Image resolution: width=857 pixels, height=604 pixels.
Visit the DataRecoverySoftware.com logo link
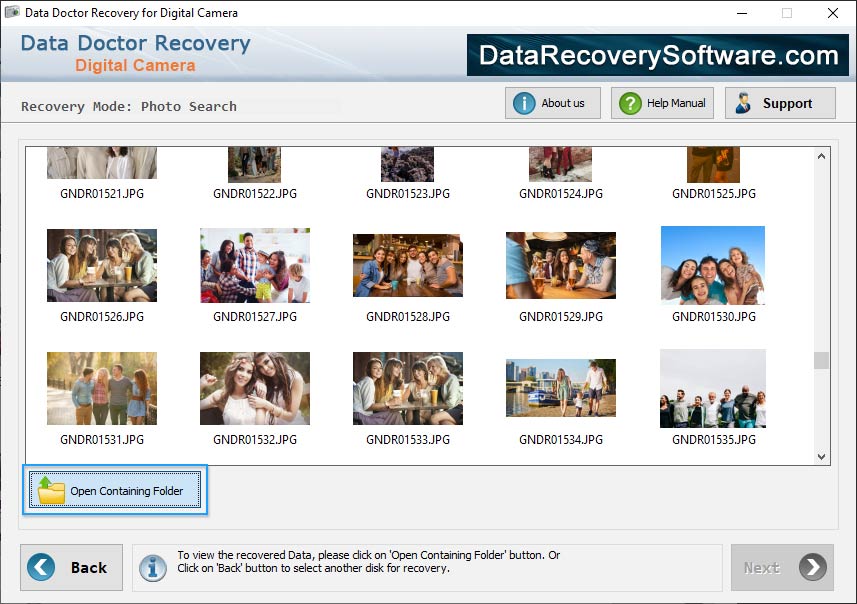655,55
